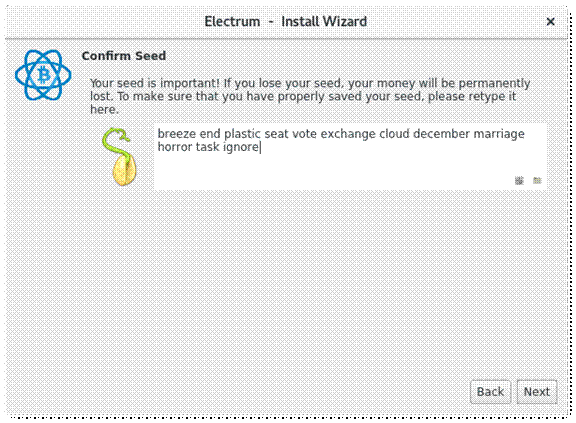Place cursor on the word ignore
576x423 pixels.
click(x=241, y=147)
